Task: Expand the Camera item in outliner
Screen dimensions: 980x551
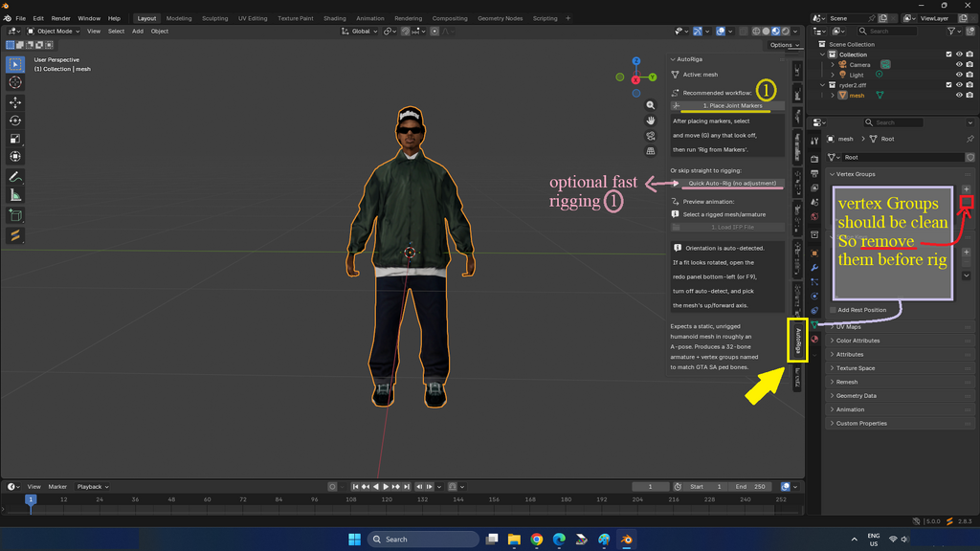Action: pyautogui.click(x=833, y=64)
